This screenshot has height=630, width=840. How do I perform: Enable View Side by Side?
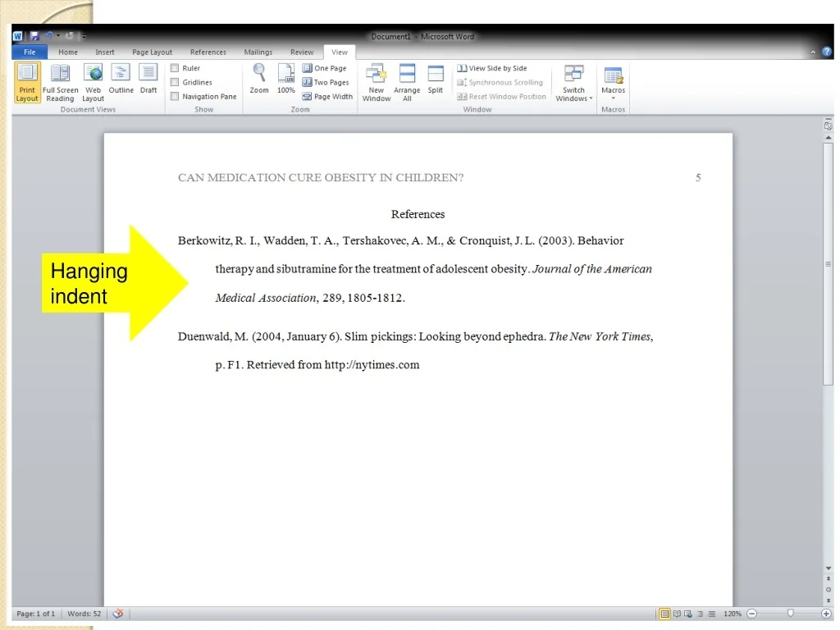click(x=492, y=68)
